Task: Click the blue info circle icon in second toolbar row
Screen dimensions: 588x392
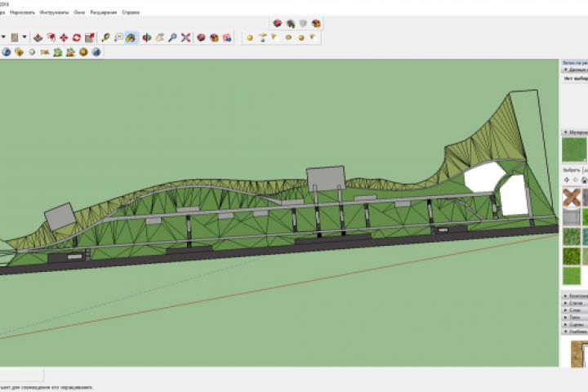Action: click(7, 52)
